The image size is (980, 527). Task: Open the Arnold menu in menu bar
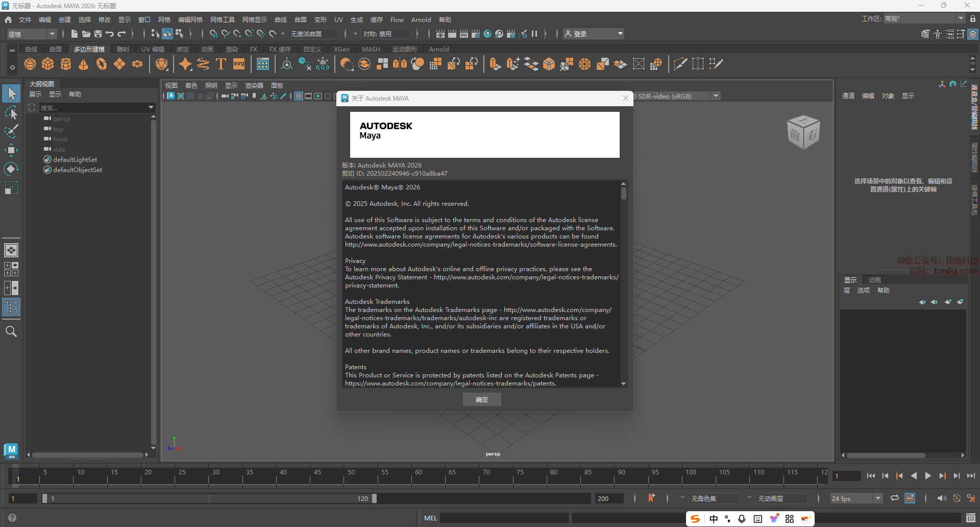coord(421,20)
